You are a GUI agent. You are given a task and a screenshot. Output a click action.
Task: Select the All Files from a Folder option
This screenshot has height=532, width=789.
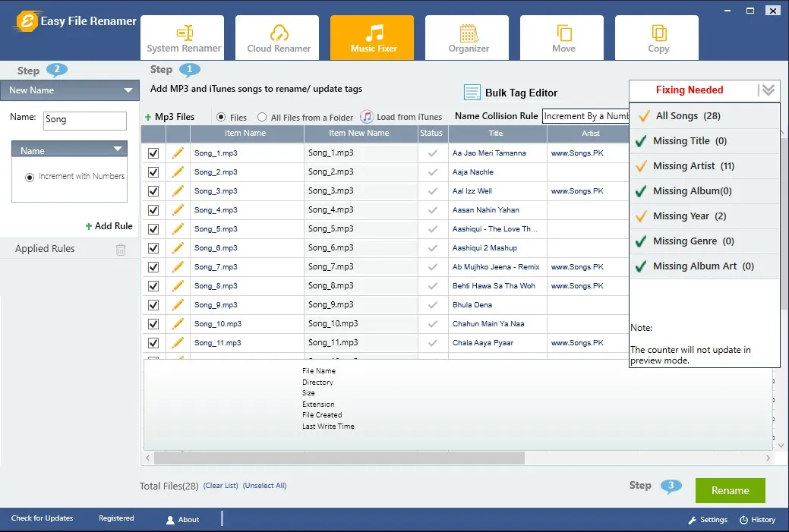click(262, 118)
